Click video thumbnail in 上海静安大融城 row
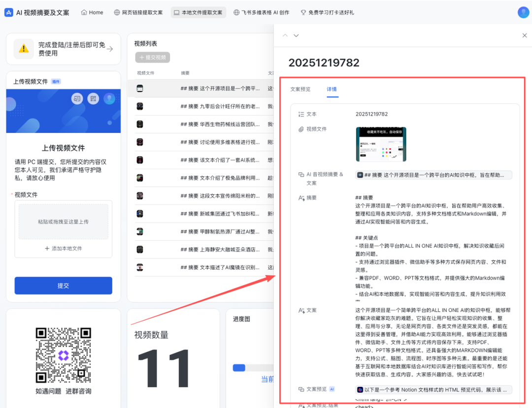532x408 pixels. tap(140, 250)
